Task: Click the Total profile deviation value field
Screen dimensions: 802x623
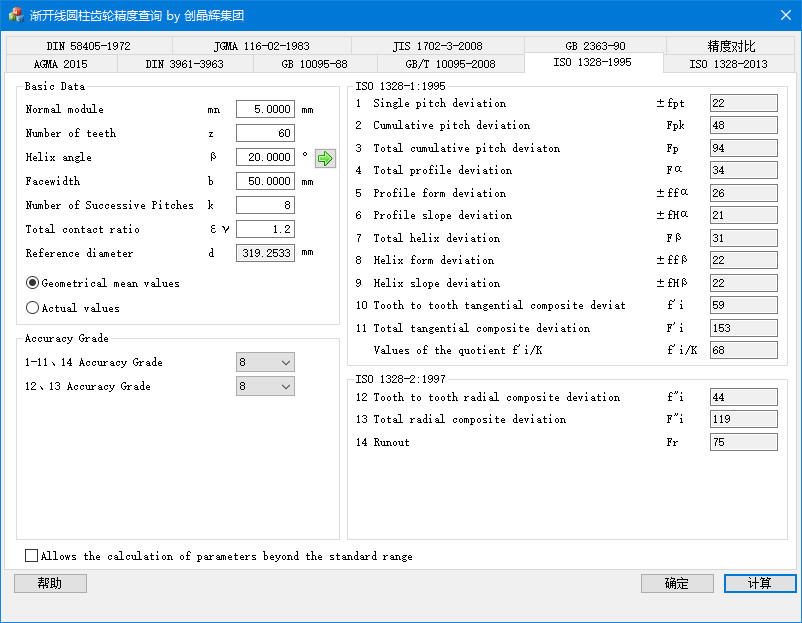Action: pyautogui.click(x=744, y=170)
